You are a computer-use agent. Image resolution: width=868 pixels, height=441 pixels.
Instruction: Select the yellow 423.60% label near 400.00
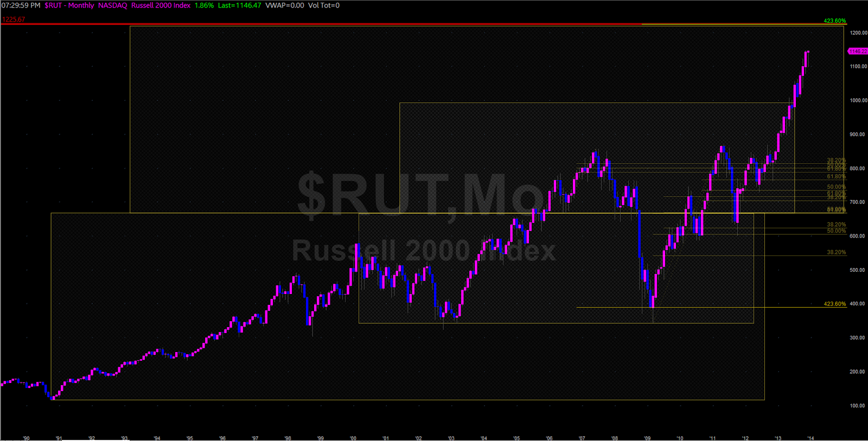835,304
